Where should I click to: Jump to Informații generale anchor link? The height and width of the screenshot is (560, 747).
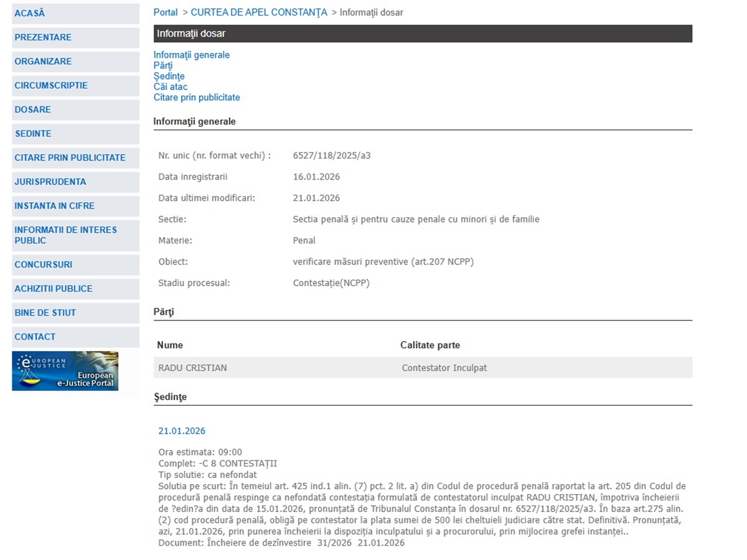click(192, 55)
